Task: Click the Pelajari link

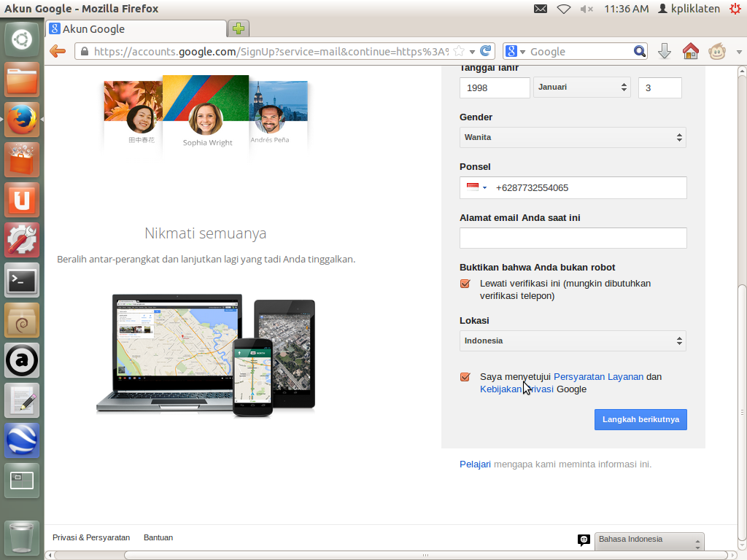Action: [475, 464]
